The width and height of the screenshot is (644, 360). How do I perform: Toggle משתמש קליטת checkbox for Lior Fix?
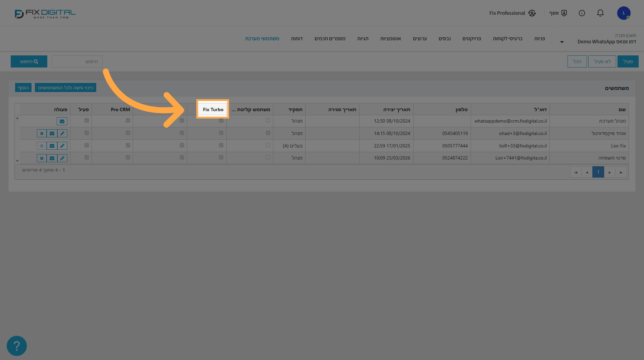point(268,145)
